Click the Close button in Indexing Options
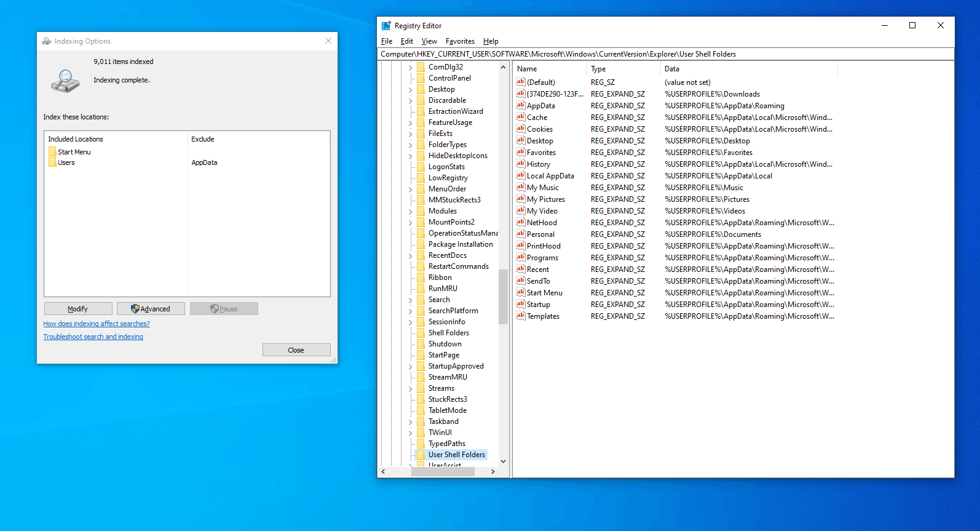The height and width of the screenshot is (531, 980). pos(296,349)
